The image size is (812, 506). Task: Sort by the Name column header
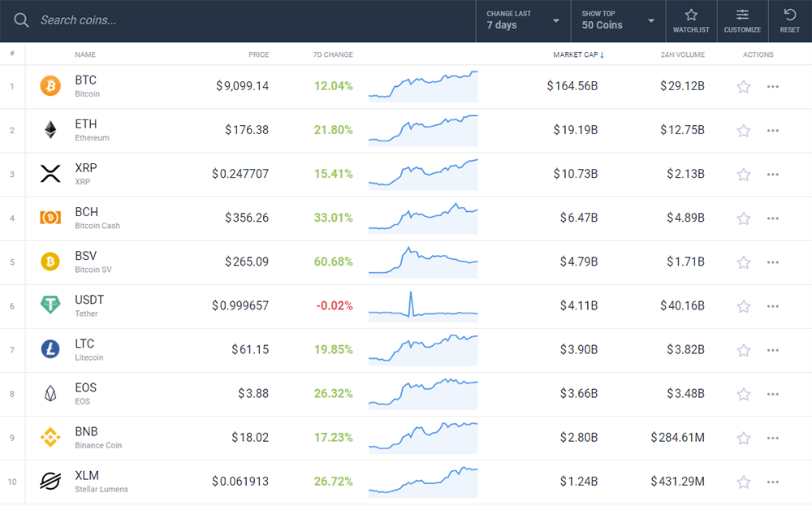pos(85,54)
